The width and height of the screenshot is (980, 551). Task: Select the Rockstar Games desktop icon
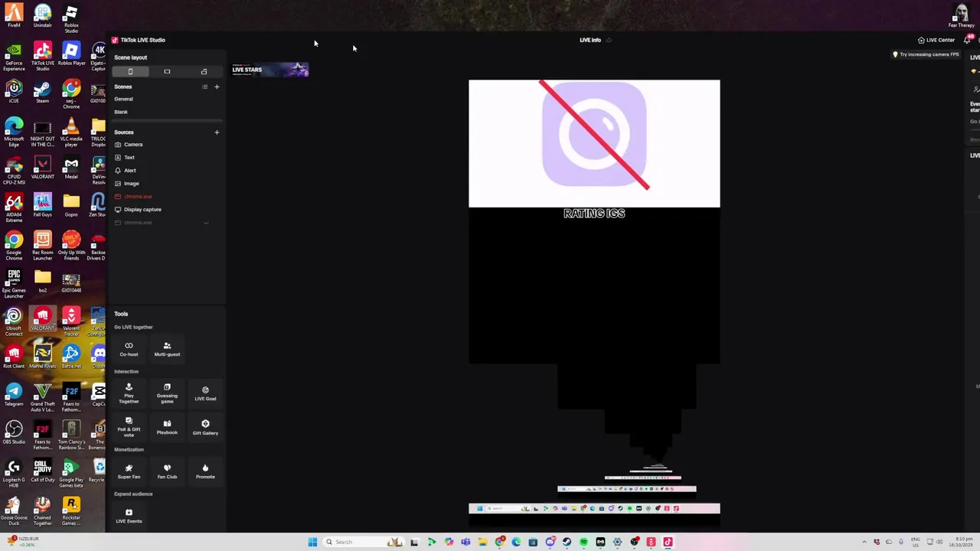coord(71,511)
